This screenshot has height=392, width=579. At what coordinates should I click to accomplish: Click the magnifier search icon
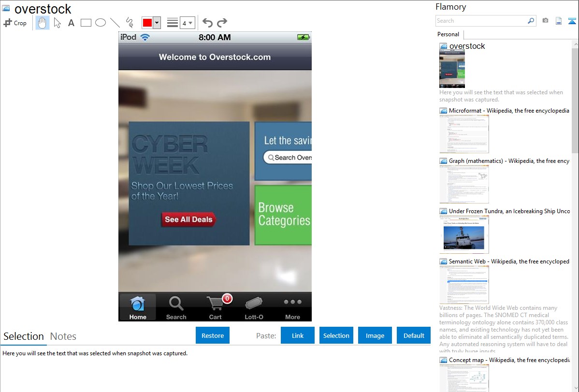(x=531, y=21)
